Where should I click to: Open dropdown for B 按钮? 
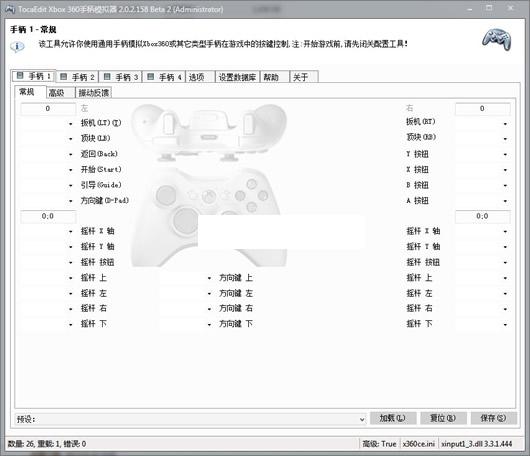(505, 186)
